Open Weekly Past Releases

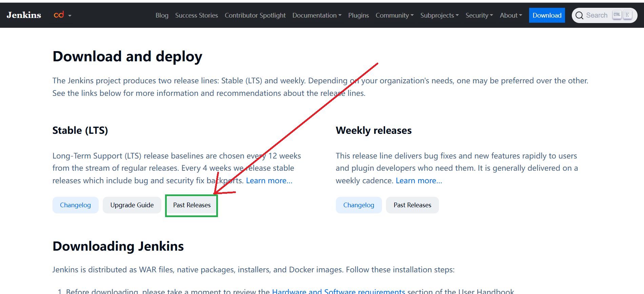412,205
